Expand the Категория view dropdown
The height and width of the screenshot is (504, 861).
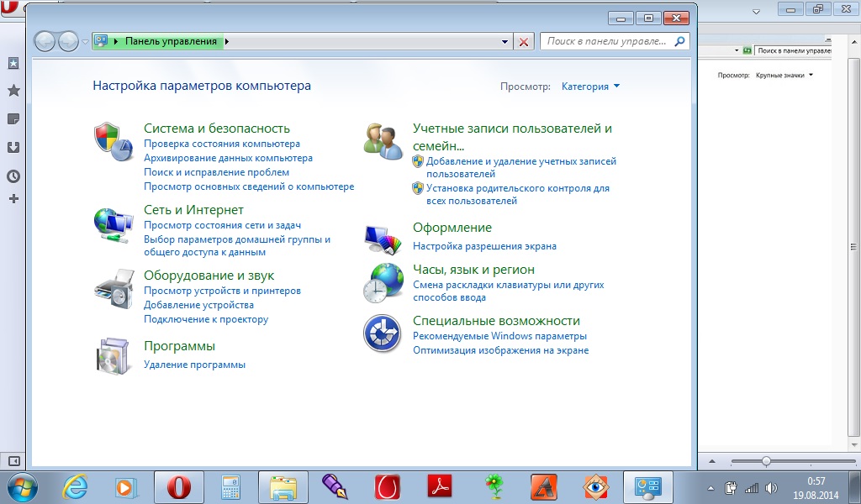tap(590, 87)
